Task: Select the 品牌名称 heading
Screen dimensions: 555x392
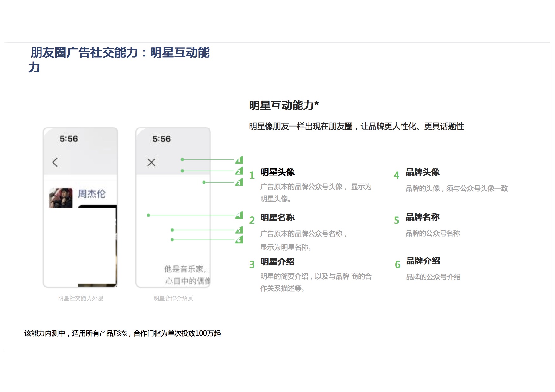Action: click(422, 217)
